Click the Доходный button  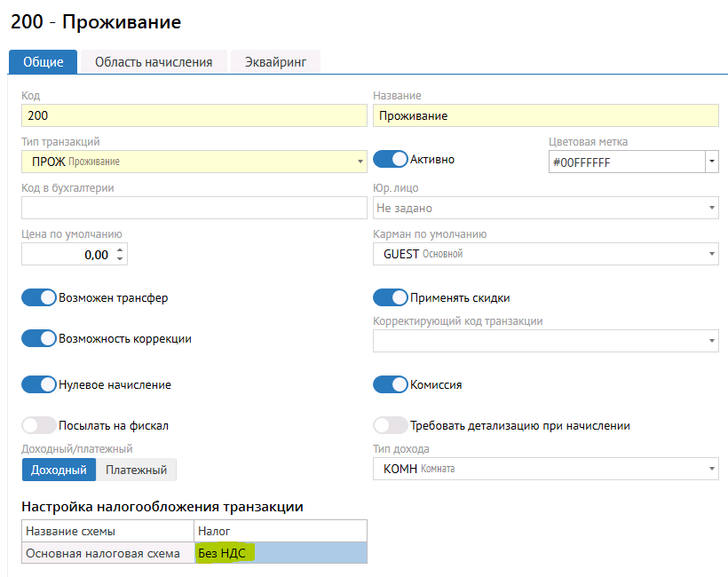(59, 470)
